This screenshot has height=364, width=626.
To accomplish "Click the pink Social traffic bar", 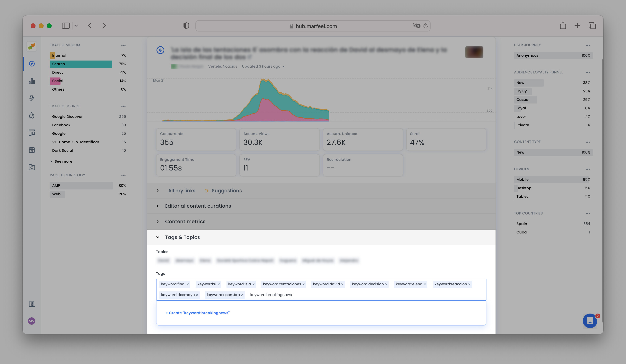I will (55, 81).
